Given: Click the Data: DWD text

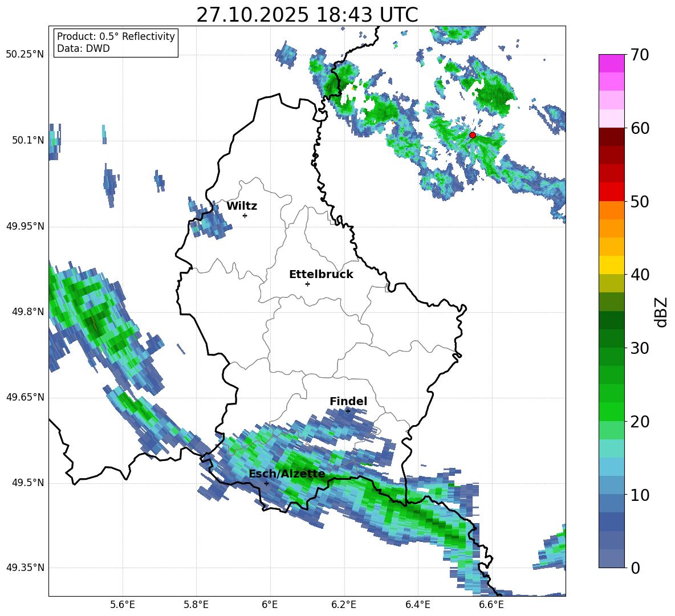Looking at the screenshot, I should [x=83, y=48].
